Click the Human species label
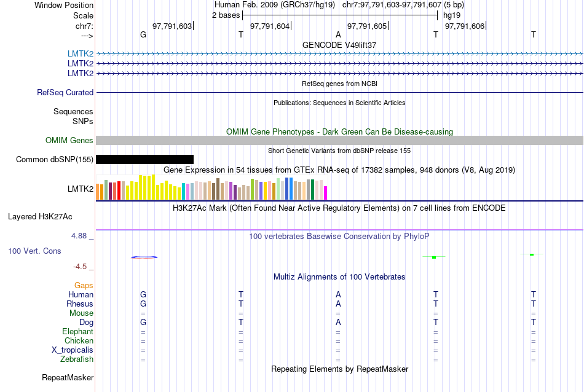584x392 pixels. coord(81,294)
